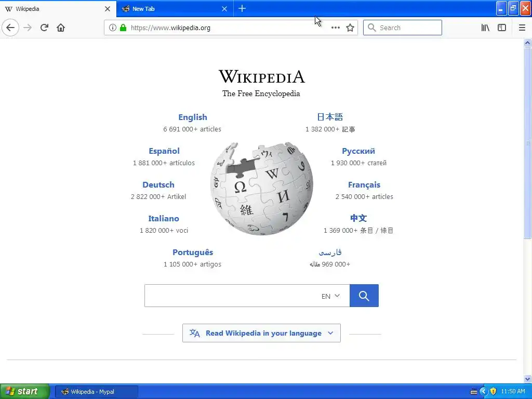Open the browser home page icon

tap(61, 28)
